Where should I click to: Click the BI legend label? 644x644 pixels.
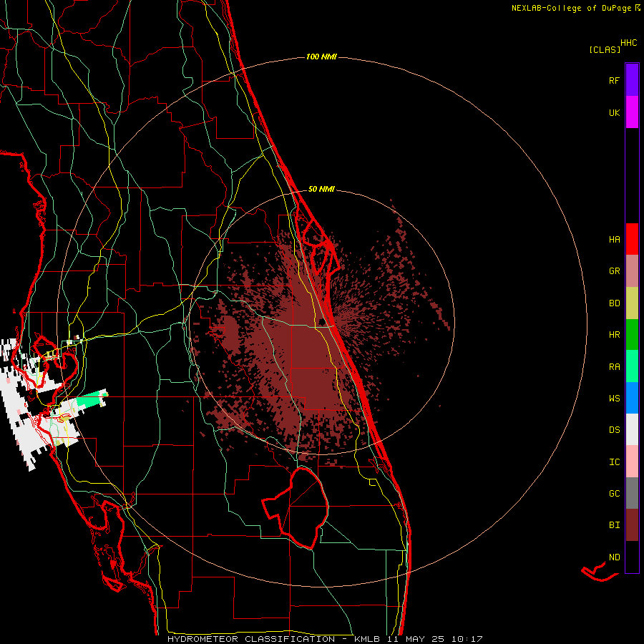coord(614,525)
